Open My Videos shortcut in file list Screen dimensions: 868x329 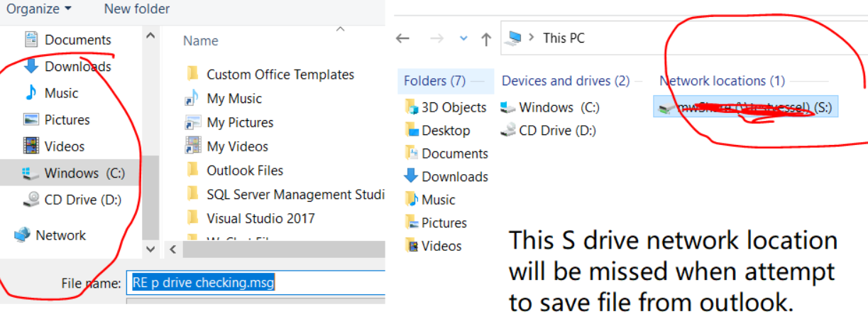point(237,146)
